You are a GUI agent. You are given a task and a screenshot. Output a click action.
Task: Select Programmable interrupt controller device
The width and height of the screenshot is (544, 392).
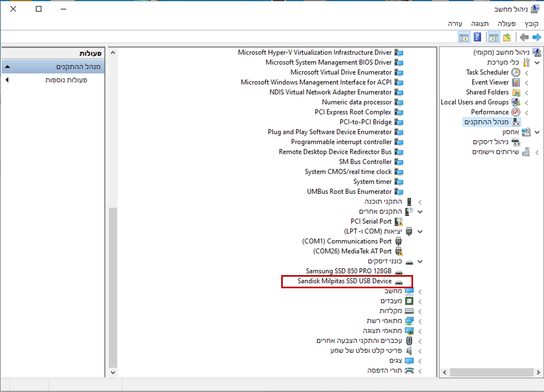[341, 142]
